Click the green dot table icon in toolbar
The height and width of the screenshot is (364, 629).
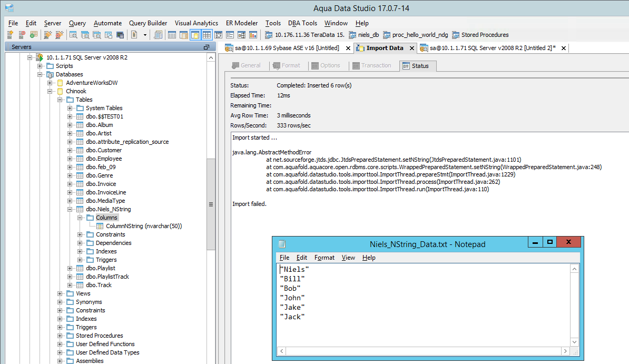click(x=34, y=35)
